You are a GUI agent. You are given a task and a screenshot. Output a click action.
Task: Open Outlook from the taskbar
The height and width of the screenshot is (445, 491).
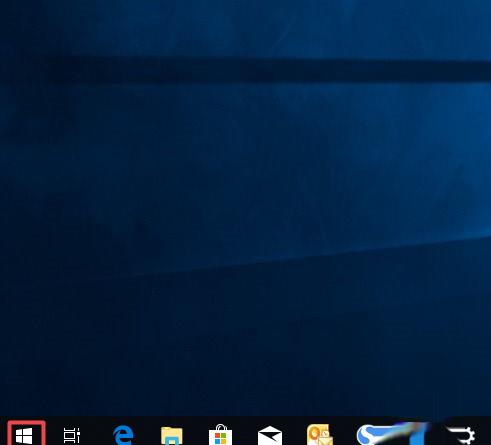click(319, 435)
